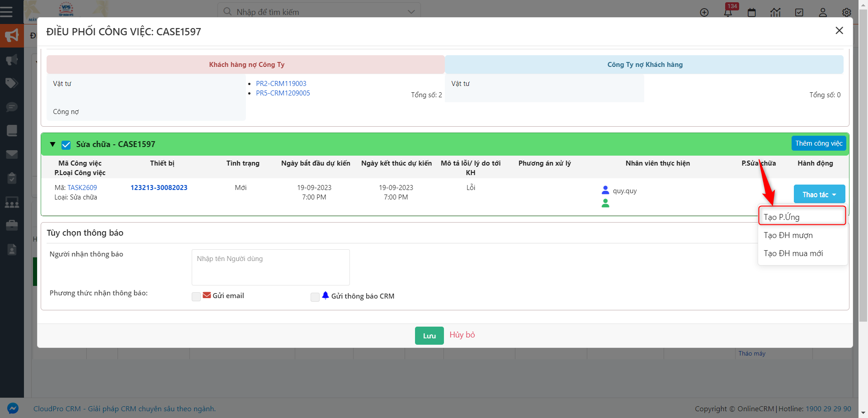
Task: Click the Lỗi description cell
Action: tap(471, 187)
